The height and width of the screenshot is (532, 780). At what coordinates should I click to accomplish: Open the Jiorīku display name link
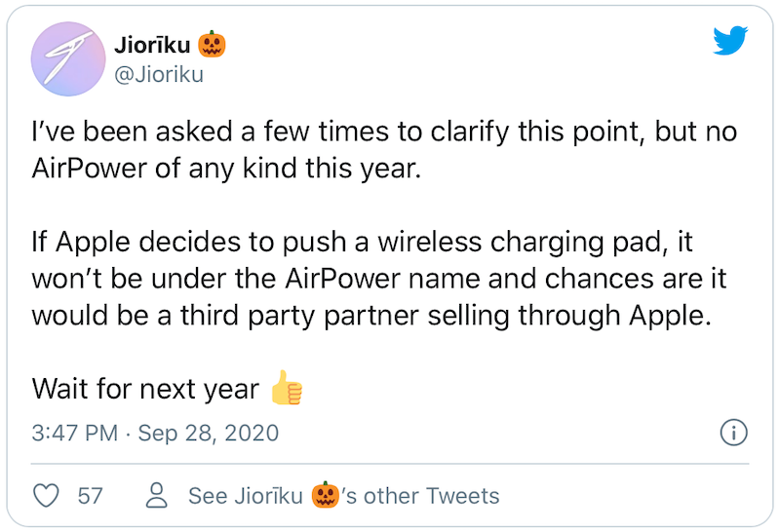coord(152,45)
